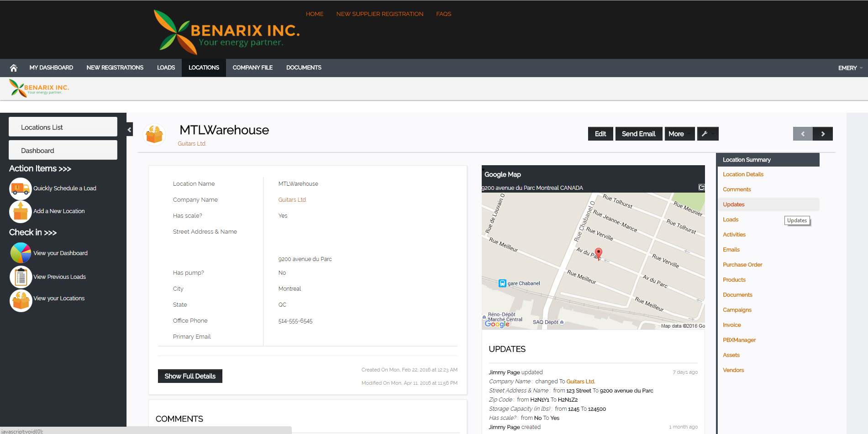Open the Google map in new window icon
The width and height of the screenshot is (868, 434).
click(701, 187)
